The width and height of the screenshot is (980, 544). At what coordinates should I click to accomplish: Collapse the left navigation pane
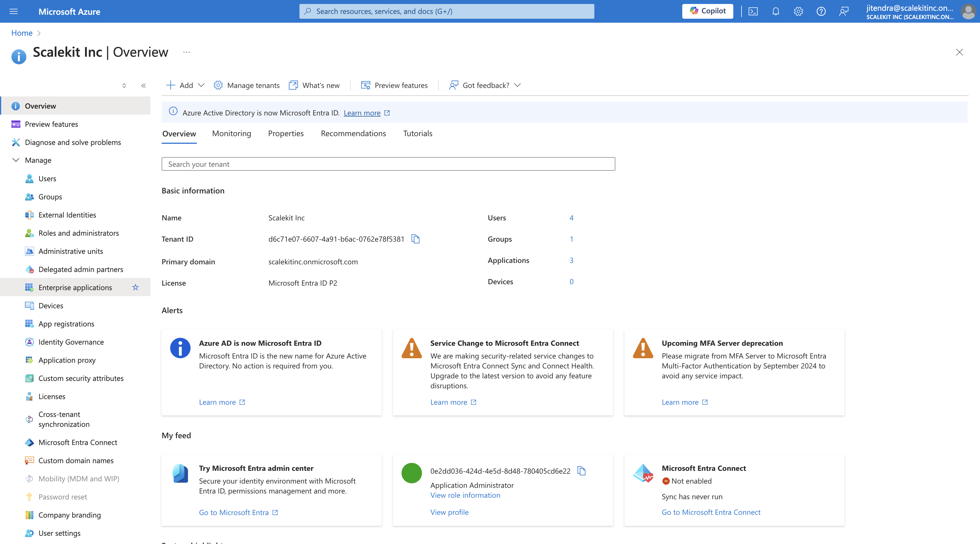143,86
